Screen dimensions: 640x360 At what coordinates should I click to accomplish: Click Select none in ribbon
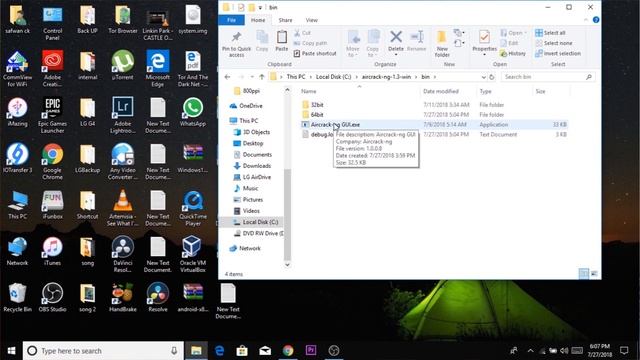553,43
